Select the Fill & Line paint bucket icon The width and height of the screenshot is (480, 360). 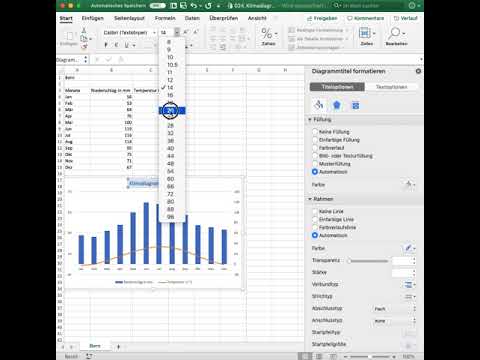[319, 105]
